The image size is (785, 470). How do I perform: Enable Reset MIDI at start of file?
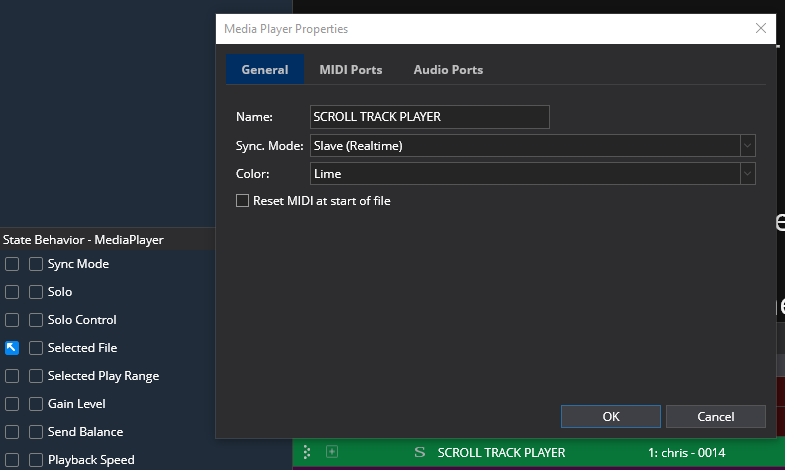(242, 201)
